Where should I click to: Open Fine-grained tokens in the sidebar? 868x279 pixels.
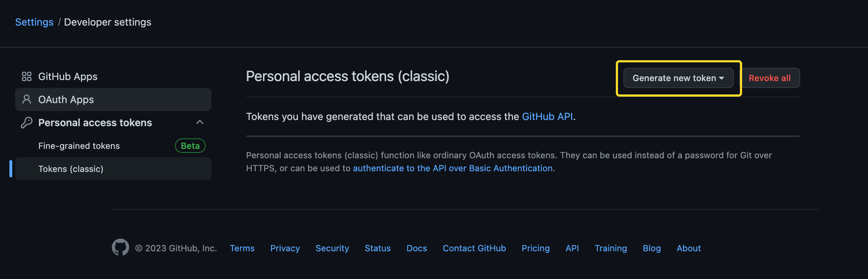pos(79,146)
